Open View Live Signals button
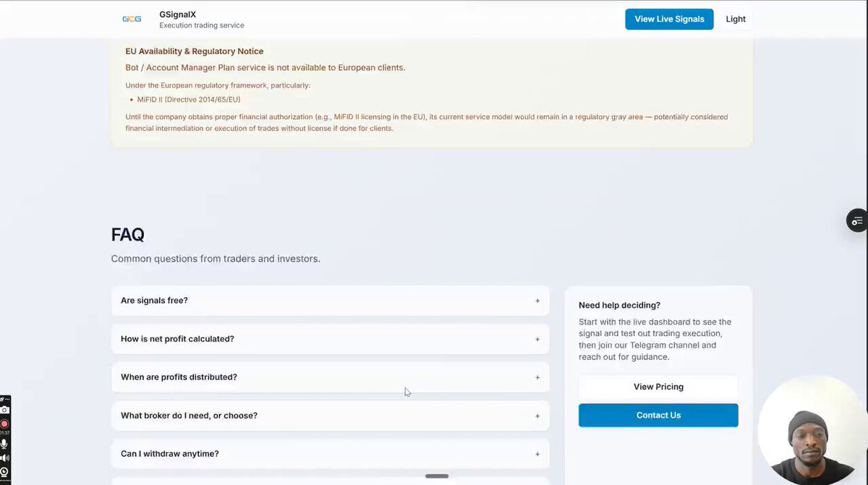The height and width of the screenshot is (485, 868). click(669, 19)
